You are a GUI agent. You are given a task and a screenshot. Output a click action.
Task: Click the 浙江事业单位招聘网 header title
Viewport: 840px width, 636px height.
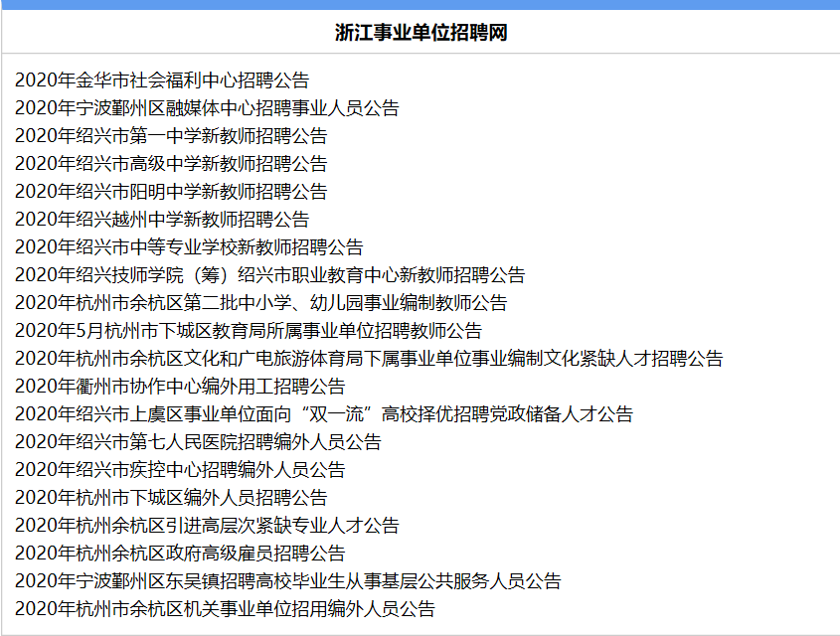tap(420, 33)
